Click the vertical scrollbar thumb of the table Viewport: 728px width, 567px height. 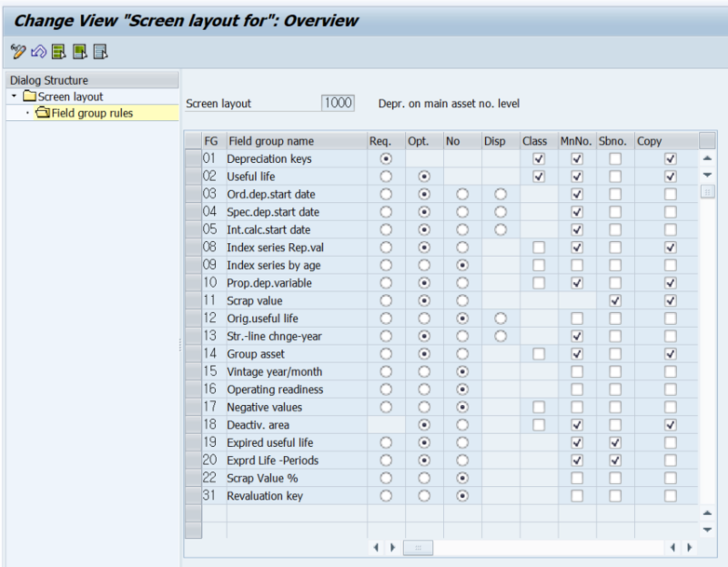coord(707,191)
